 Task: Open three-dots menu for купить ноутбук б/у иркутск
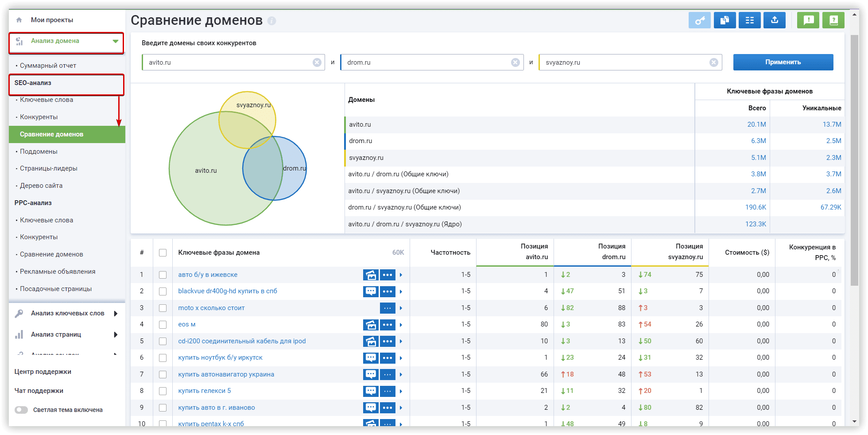pyautogui.click(x=387, y=358)
